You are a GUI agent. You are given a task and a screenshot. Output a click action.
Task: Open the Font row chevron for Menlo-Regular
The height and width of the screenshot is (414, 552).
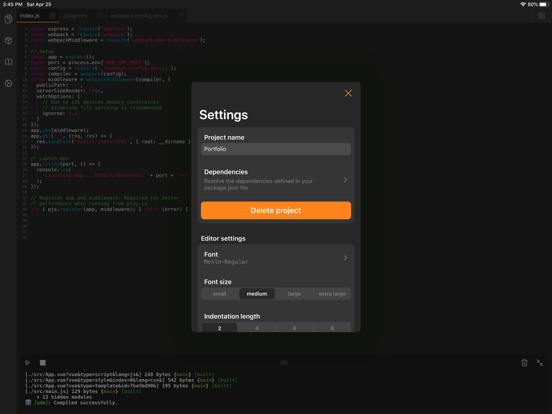345,258
